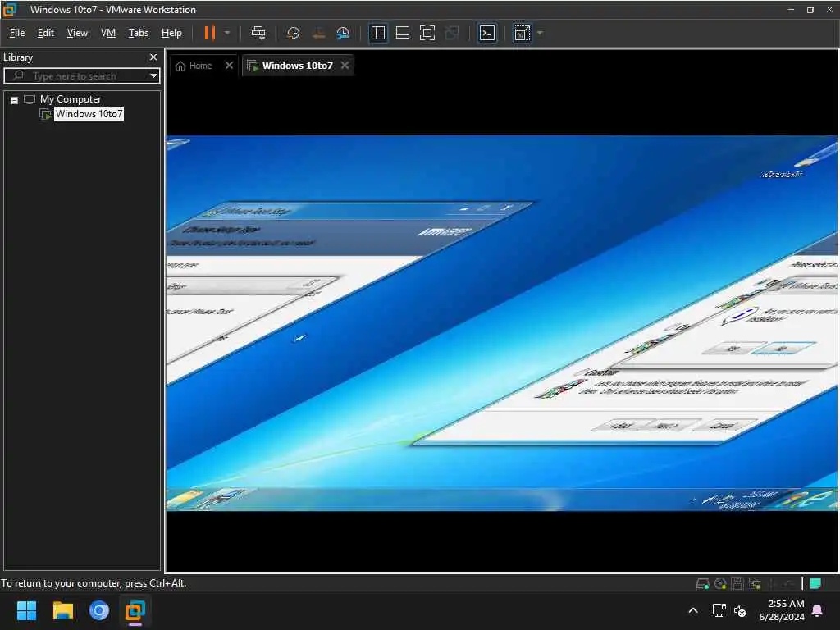The height and width of the screenshot is (630, 840).
Task: Click the orange Suspend VM pause button
Action: point(209,33)
